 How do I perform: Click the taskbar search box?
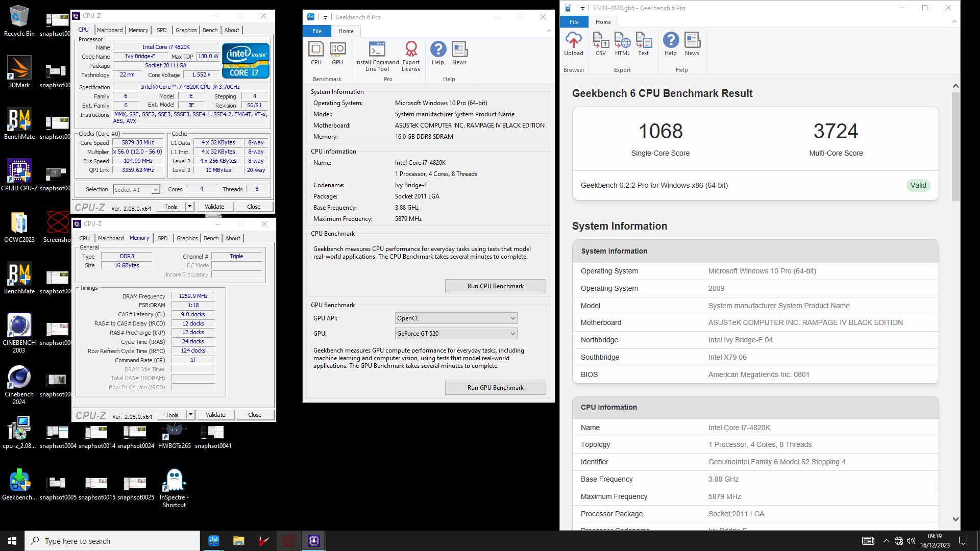(x=112, y=541)
